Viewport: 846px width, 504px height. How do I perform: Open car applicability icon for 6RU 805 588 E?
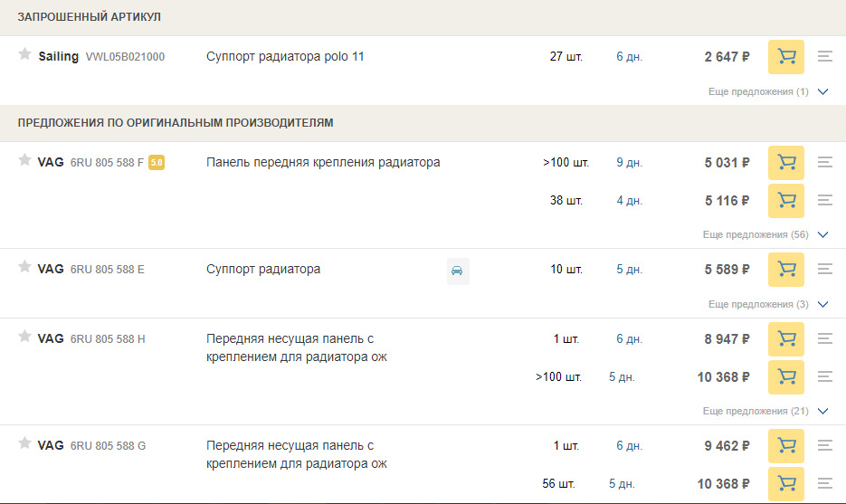[458, 271]
